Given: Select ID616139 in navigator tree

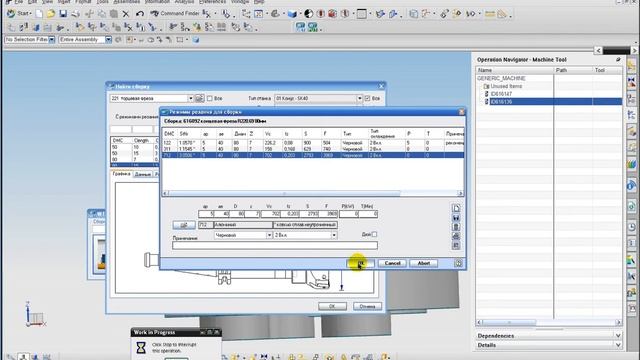Looking at the screenshot, I should (501, 102).
